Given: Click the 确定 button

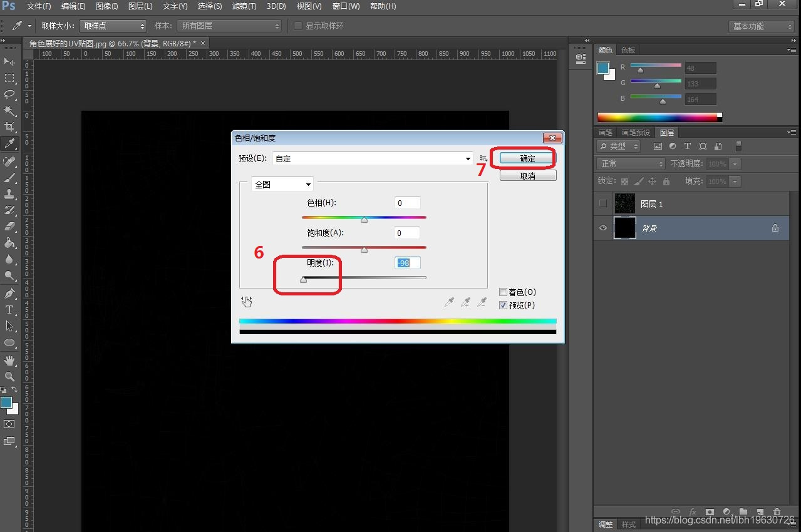Looking at the screenshot, I should pyautogui.click(x=527, y=159).
